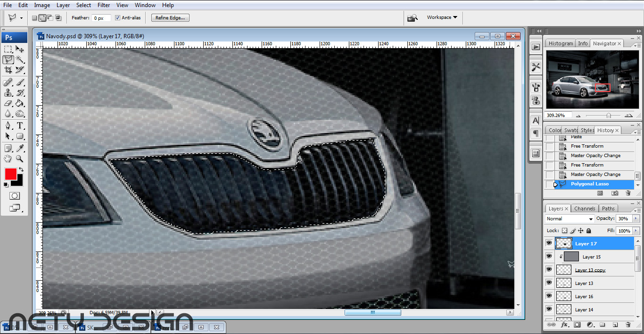Select the Notes tool
644x334 pixels.
8,148
